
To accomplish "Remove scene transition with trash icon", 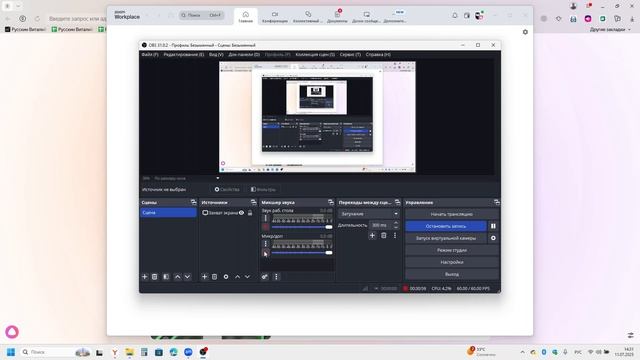I will click(384, 236).
